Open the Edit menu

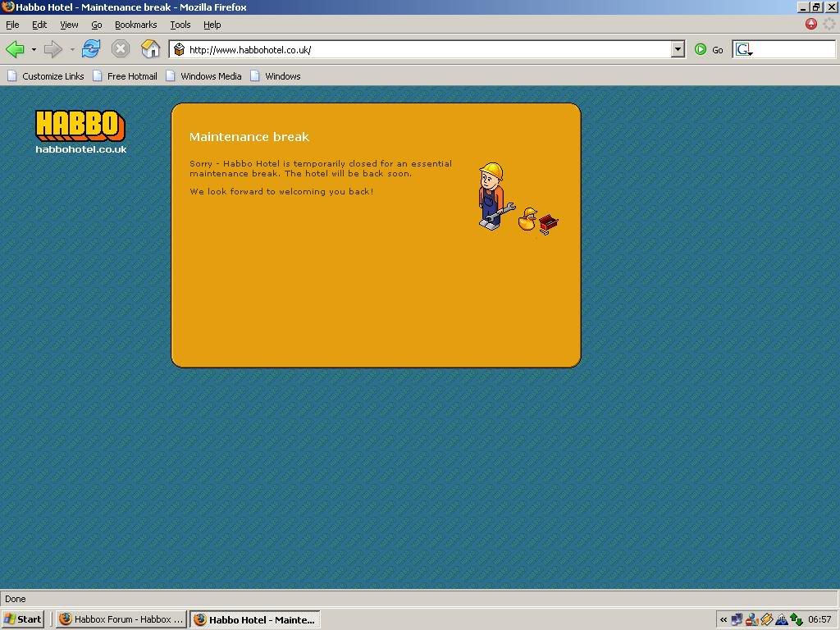(x=39, y=25)
